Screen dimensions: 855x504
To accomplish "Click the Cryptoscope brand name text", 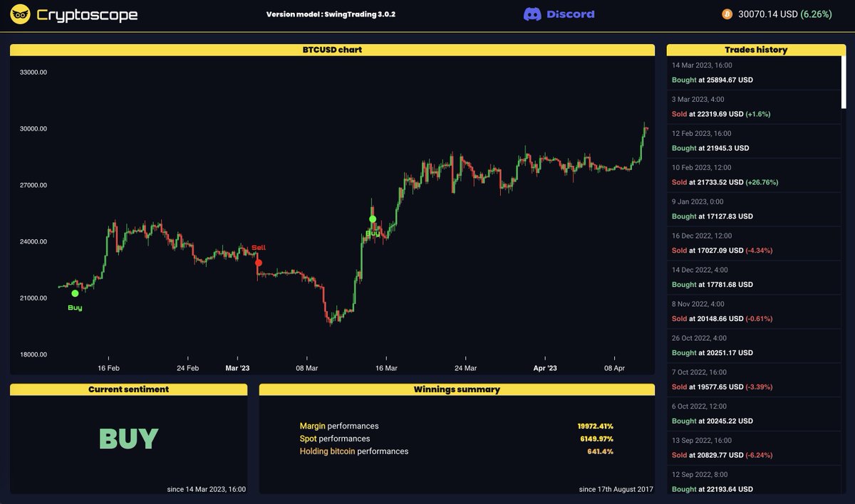I will pyautogui.click(x=87, y=14).
